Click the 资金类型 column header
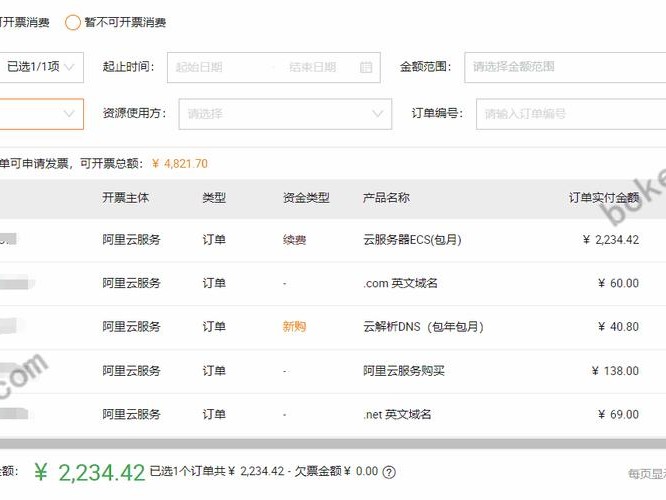 (x=306, y=198)
